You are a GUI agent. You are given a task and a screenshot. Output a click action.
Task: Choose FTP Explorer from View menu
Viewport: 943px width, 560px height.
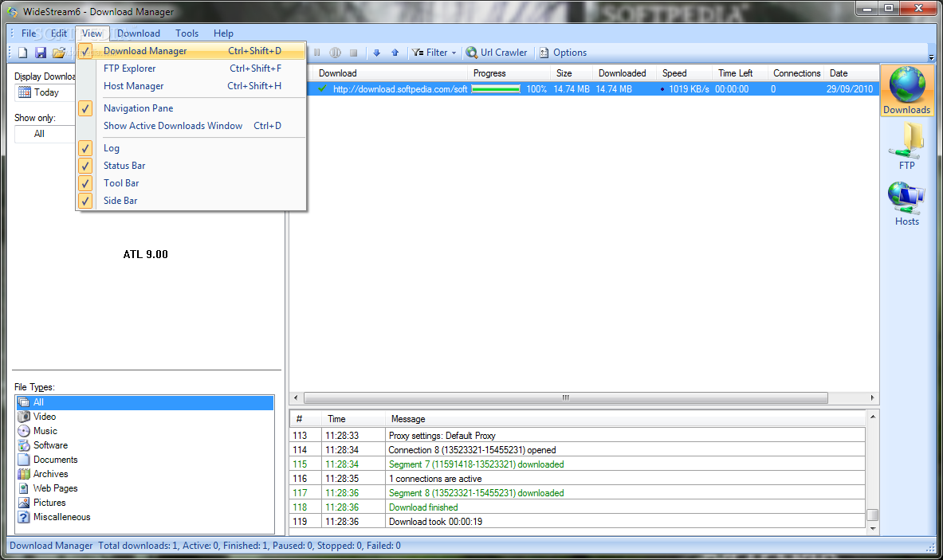191,69
